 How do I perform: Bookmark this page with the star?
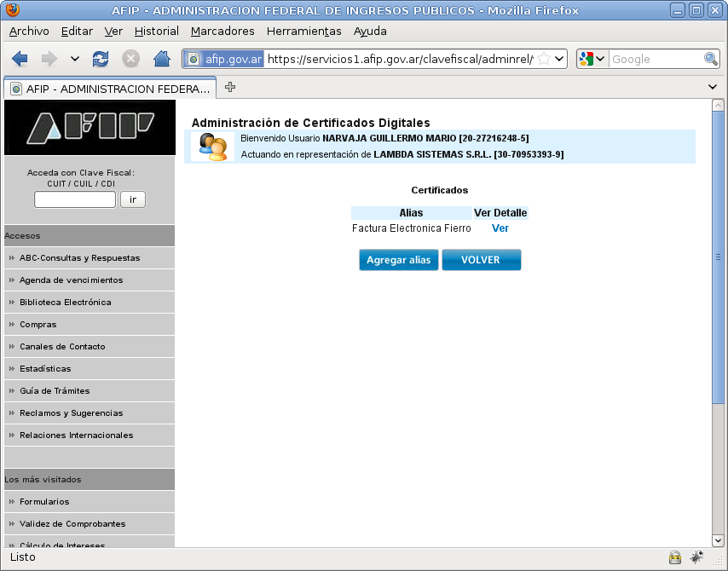(x=544, y=59)
